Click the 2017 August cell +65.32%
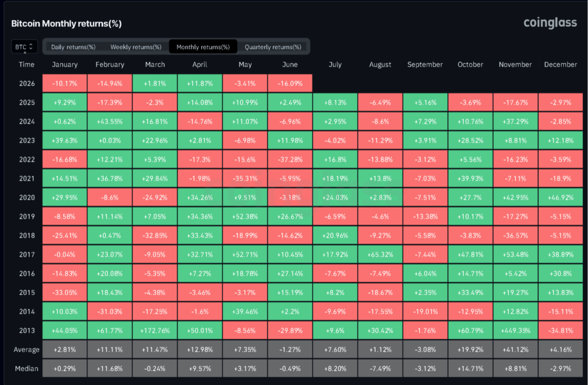 coord(380,255)
